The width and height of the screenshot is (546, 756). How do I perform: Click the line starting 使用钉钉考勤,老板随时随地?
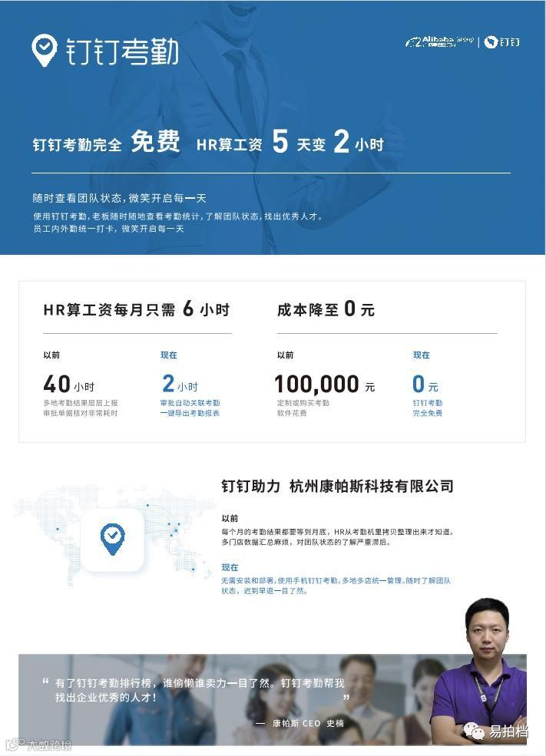click(177, 216)
